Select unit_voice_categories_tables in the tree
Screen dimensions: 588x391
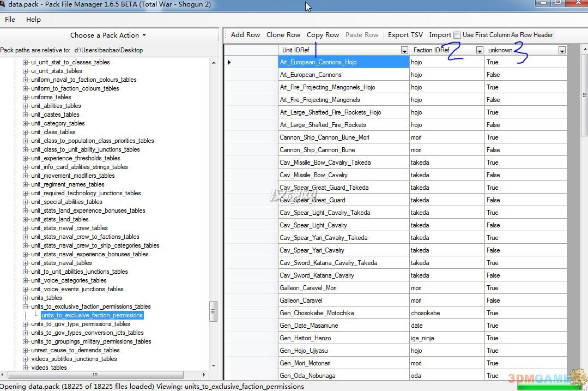(x=69, y=280)
